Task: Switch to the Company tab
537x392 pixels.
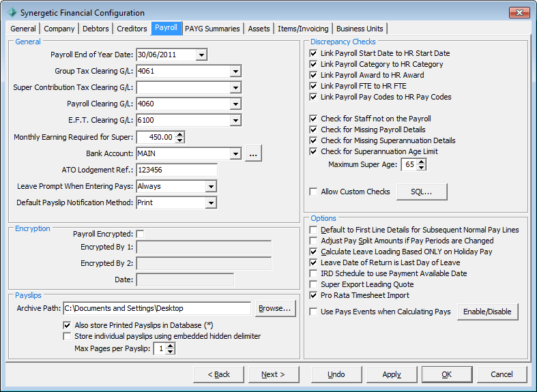Action: [x=59, y=29]
